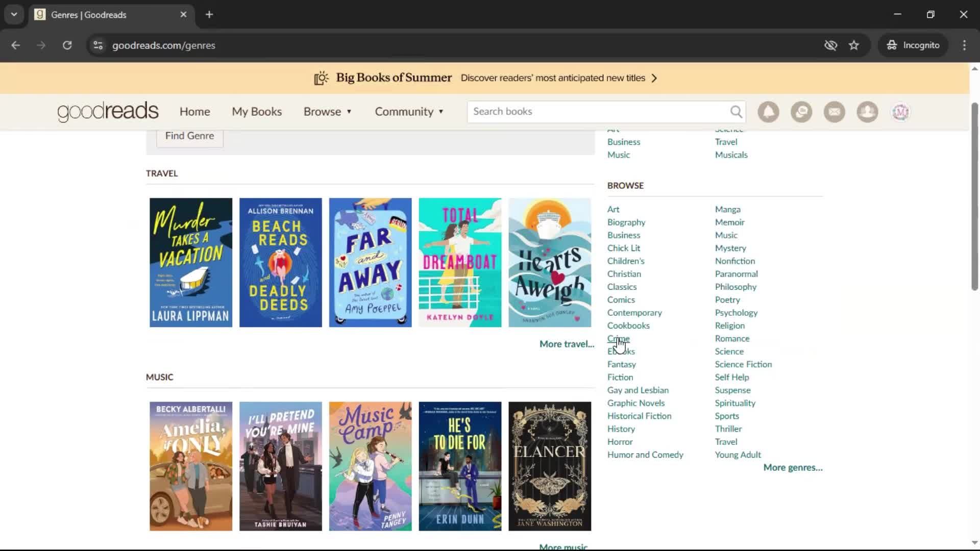The height and width of the screenshot is (551, 980).
Task: View site information icon in address bar
Action: coord(98,45)
